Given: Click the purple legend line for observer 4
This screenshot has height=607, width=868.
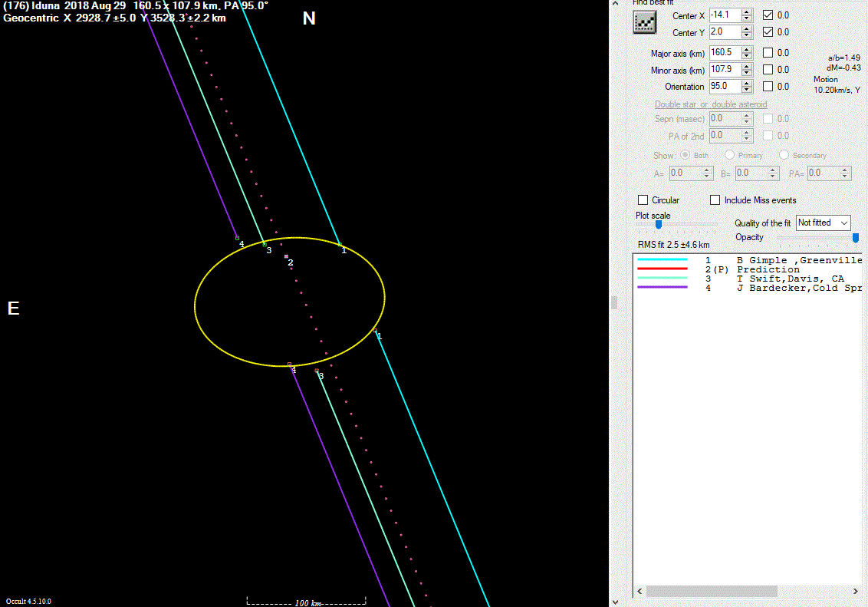Looking at the screenshot, I should [x=663, y=288].
